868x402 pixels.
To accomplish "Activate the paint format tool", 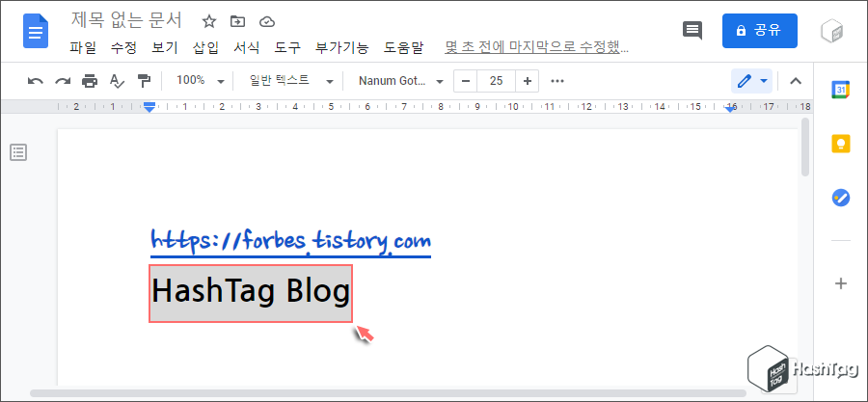I will pyautogui.click(x=144, y=81).
